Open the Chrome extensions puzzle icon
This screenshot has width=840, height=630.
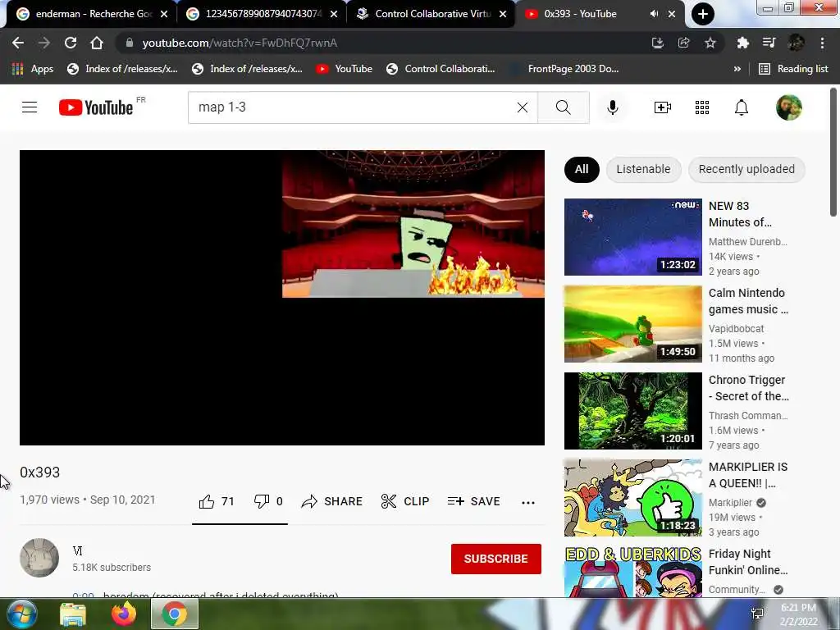point(742,43)
